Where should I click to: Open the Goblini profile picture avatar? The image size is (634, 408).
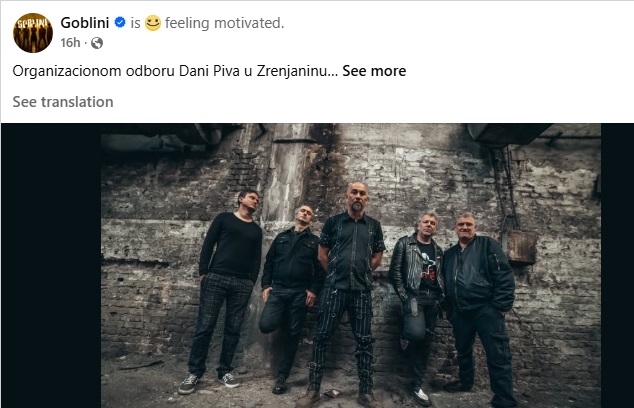[x=33, y=33]
